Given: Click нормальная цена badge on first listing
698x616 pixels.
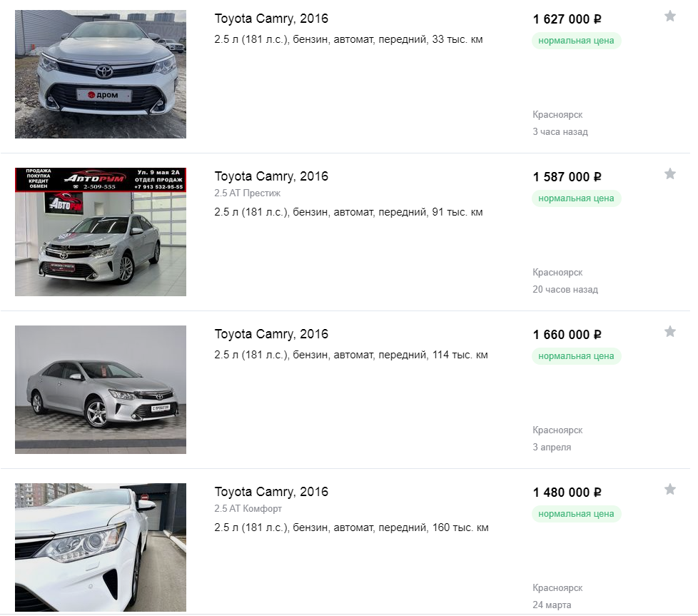Looking at the screenshot, I should click(576, 41).
